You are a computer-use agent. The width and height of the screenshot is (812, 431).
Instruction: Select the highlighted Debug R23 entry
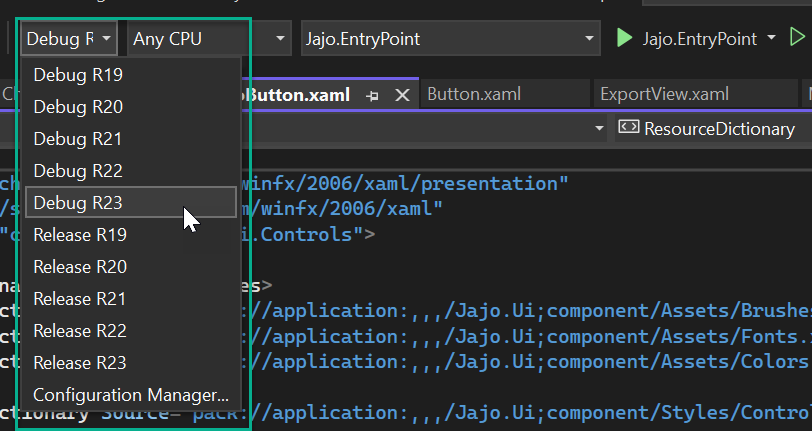coord(130,203)
